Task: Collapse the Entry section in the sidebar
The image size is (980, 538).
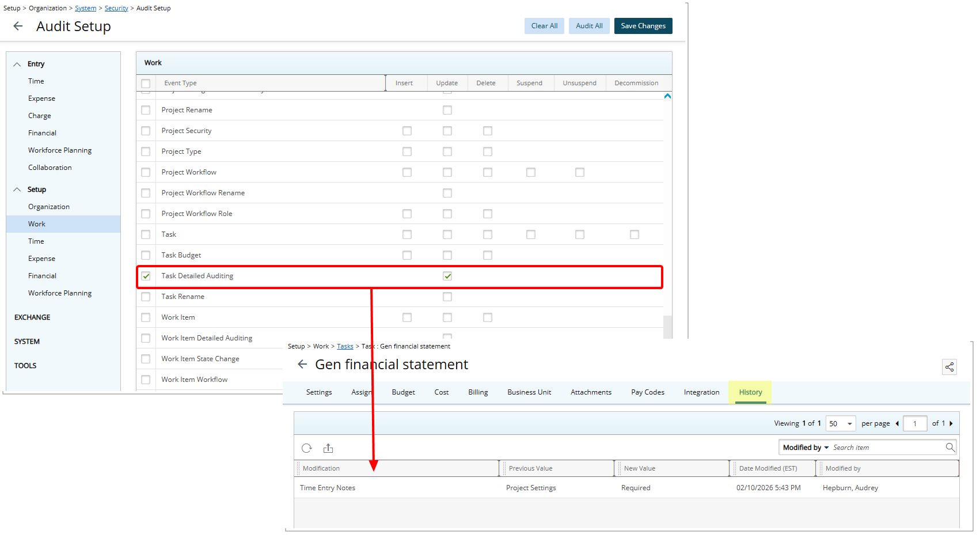Action: click(17, 63)
